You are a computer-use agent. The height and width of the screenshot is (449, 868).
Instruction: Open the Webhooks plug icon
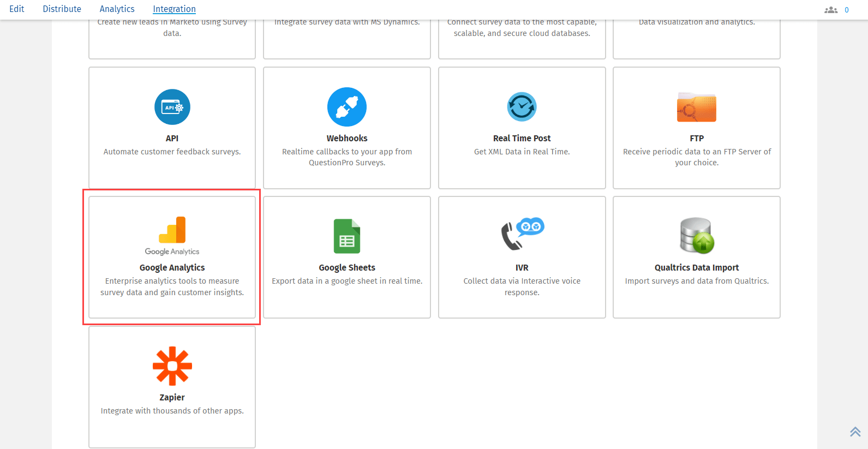[x=346, y=107]
